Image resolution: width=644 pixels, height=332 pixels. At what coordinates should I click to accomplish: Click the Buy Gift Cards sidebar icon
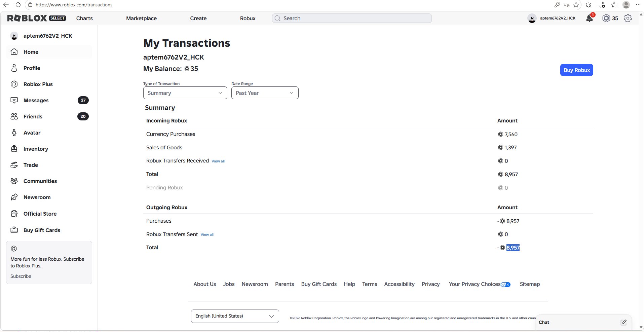14,230
